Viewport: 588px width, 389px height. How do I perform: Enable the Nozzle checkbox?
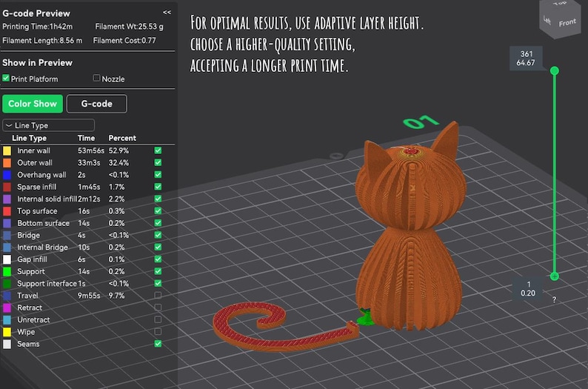coord(96,78)
